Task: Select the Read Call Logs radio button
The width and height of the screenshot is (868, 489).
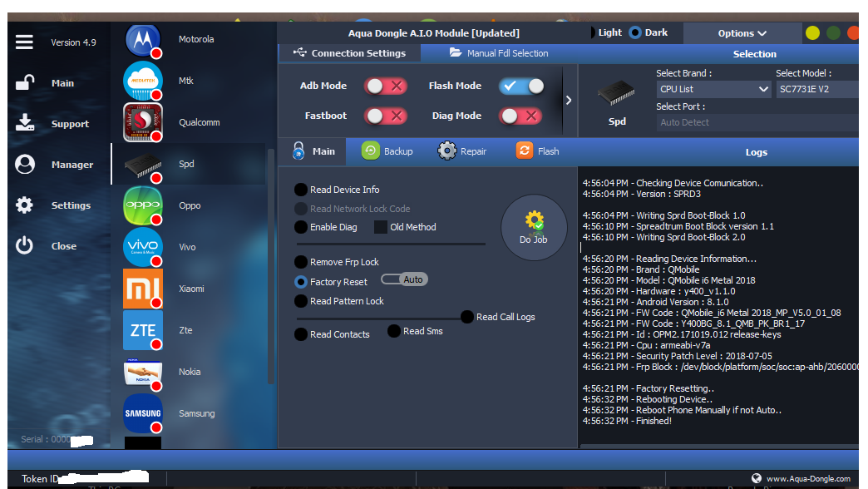Action: pos(467,317)
